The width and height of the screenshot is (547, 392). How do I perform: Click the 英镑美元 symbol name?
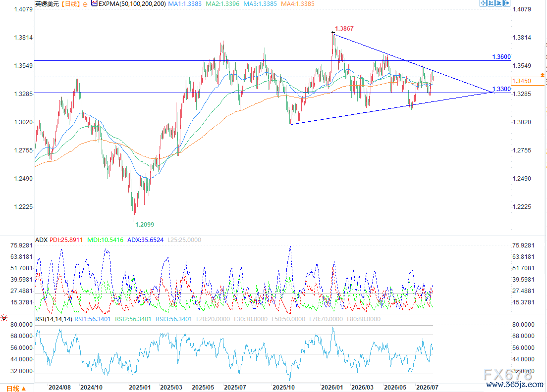coord(47,4)
